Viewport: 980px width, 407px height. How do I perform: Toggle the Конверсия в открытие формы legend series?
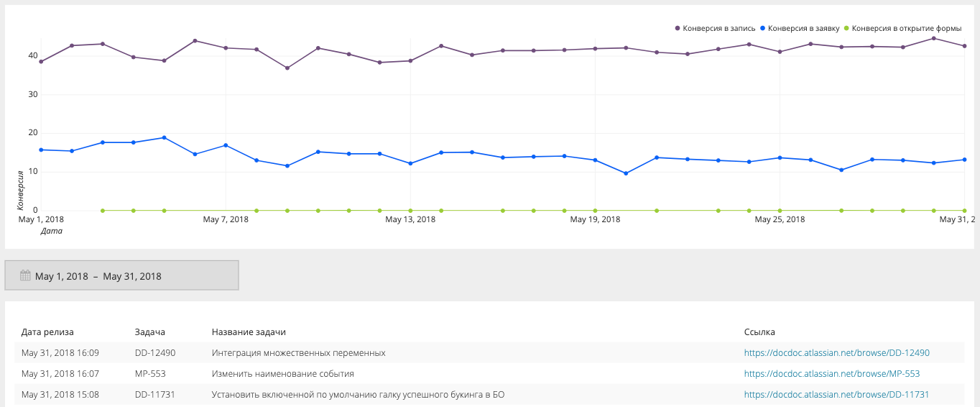tap(906, 29)
